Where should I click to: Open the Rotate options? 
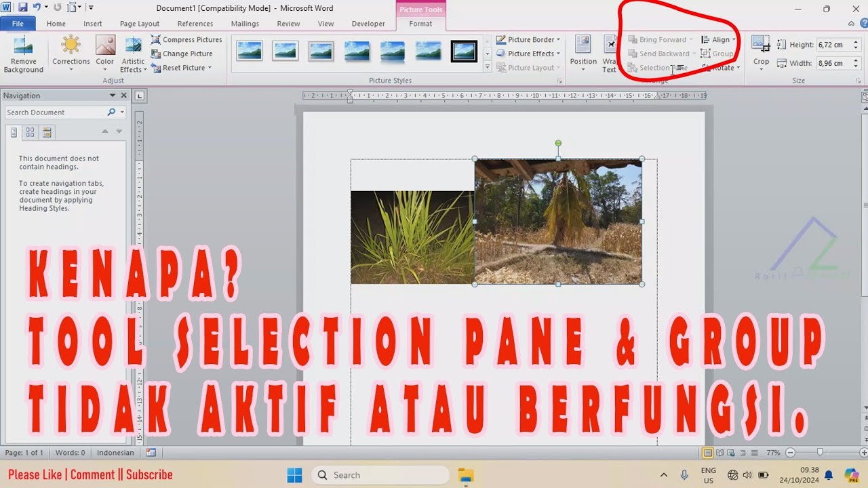click(721, 68)
